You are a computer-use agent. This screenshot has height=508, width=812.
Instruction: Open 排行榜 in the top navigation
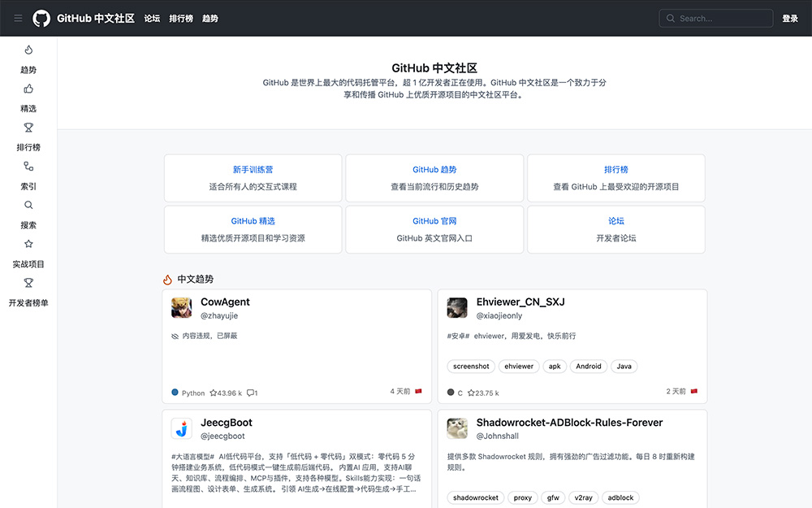pos(181,18)
